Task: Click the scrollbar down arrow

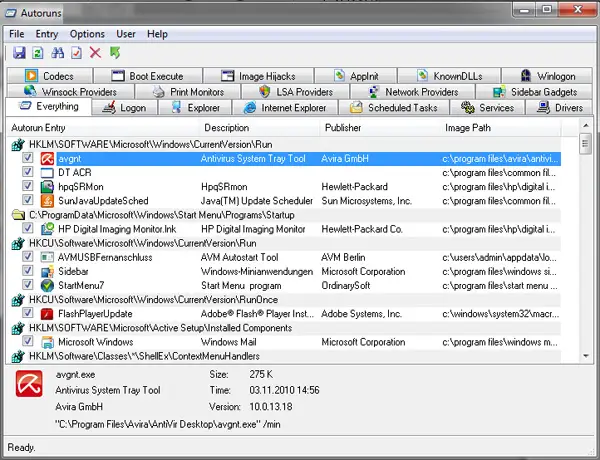Action: tap(585, 356)
